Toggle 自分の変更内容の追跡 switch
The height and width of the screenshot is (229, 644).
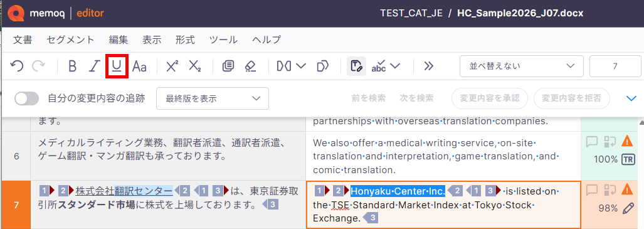coord(26,99)
